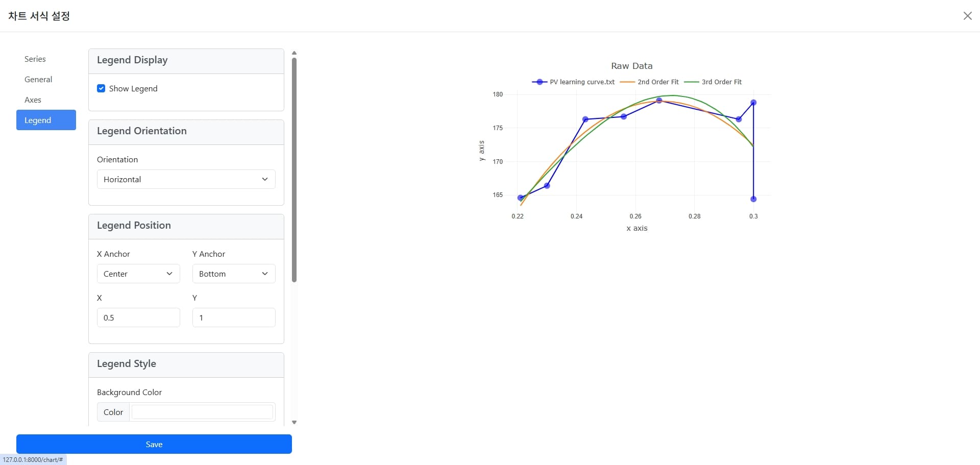980x465 pixels.
Task: Focus the legend X position field
Action: [138, 317]
